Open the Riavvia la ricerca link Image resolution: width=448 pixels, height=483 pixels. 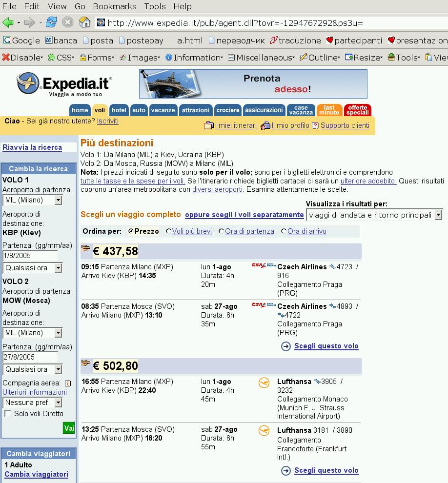[32, 147]
